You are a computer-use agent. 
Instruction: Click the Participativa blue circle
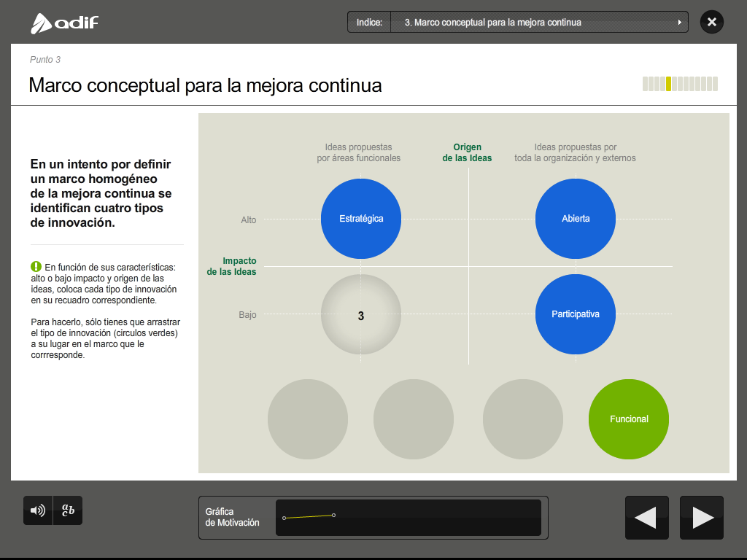576,314
